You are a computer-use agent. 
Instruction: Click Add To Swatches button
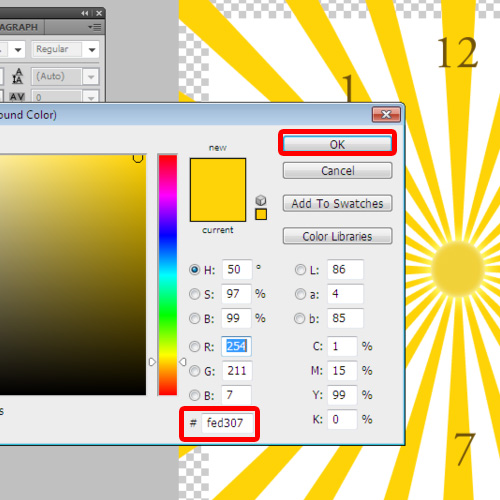click(337, 203)
